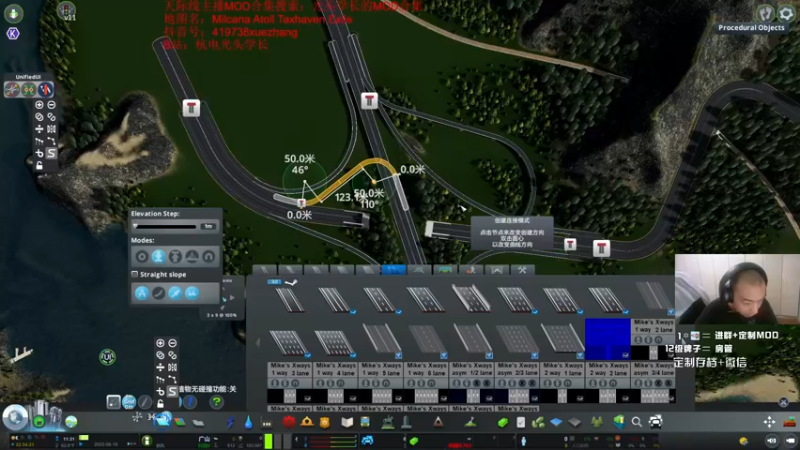
Task: Open the pedestrian paths tab
Action: 471,270
